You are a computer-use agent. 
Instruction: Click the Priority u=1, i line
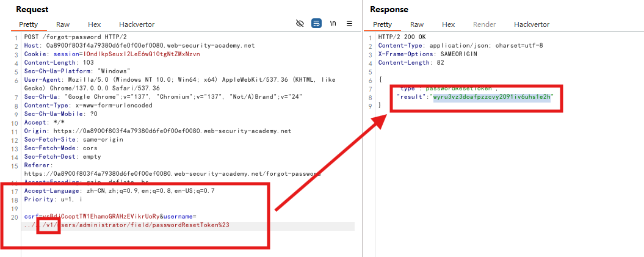tap(53, 200)
